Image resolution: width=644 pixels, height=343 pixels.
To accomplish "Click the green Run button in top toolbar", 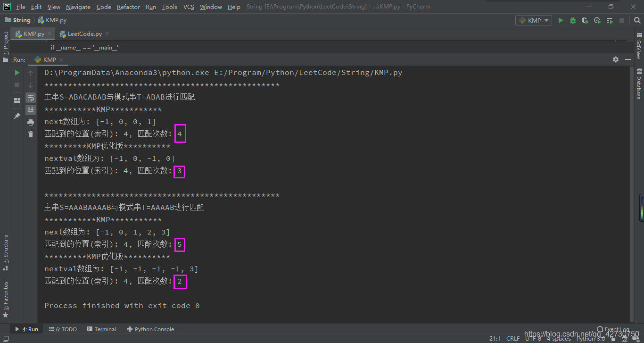I will [561, 20].
